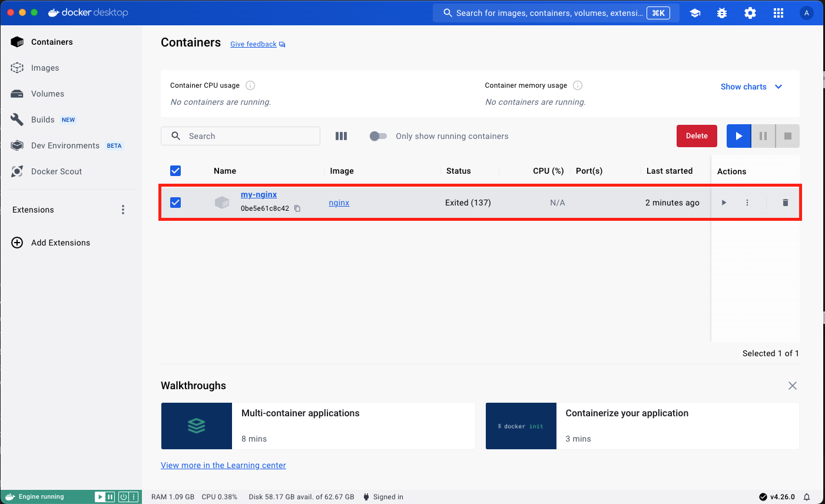The image size is (825, 504).
Task: Open the account avatar menu
Action: click(x=807, y=13)
